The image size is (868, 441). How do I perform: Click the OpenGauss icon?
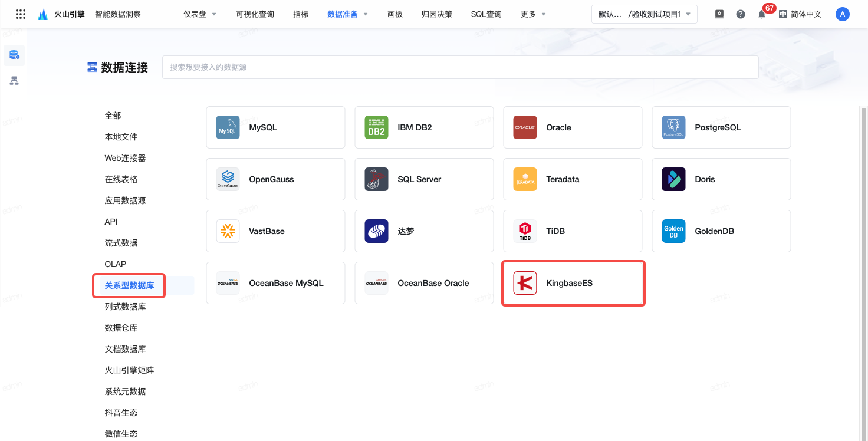[x=228, y=179]
